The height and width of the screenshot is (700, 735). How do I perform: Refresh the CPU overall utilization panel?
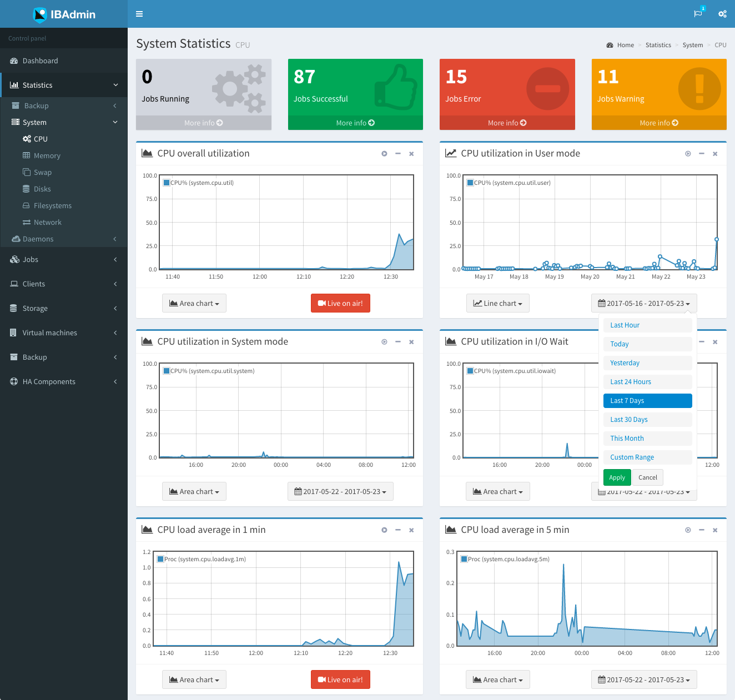[384, 154]
